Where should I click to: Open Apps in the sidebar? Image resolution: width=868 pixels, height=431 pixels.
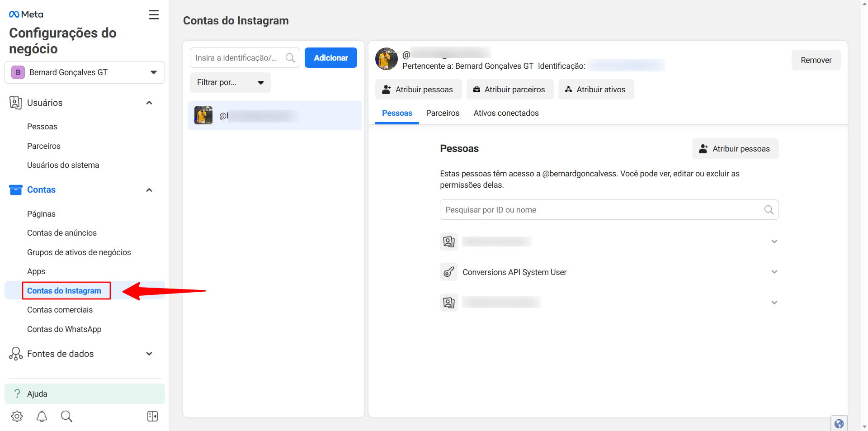click(36, 271)
